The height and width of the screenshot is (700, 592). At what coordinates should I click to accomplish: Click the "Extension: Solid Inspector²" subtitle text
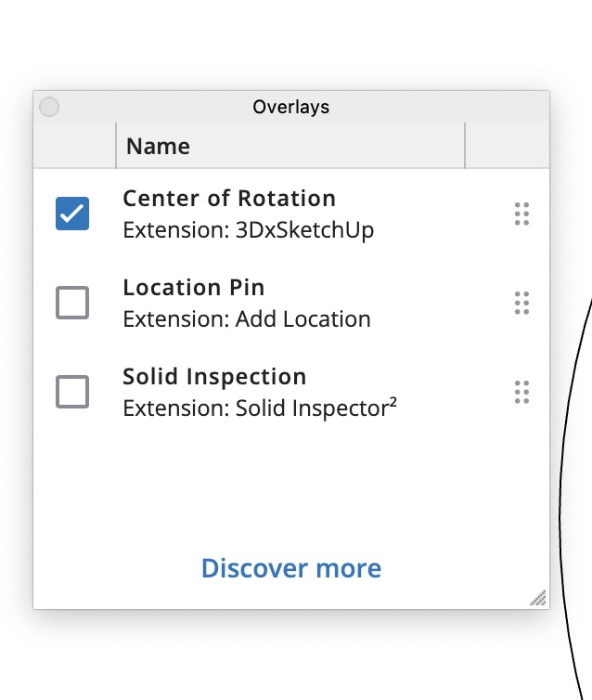point(260,408)
